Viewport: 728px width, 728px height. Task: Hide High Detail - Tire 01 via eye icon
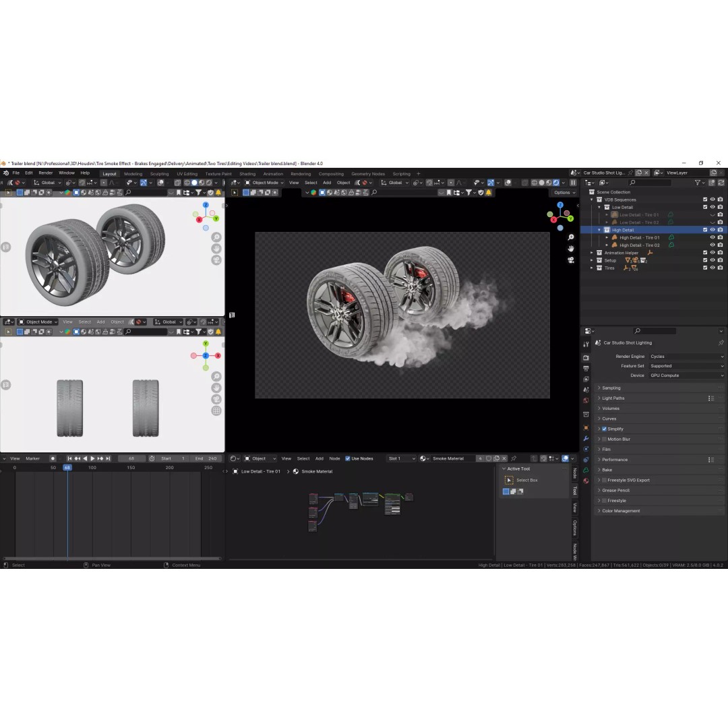pyautogui.click(x=712, y=237)
